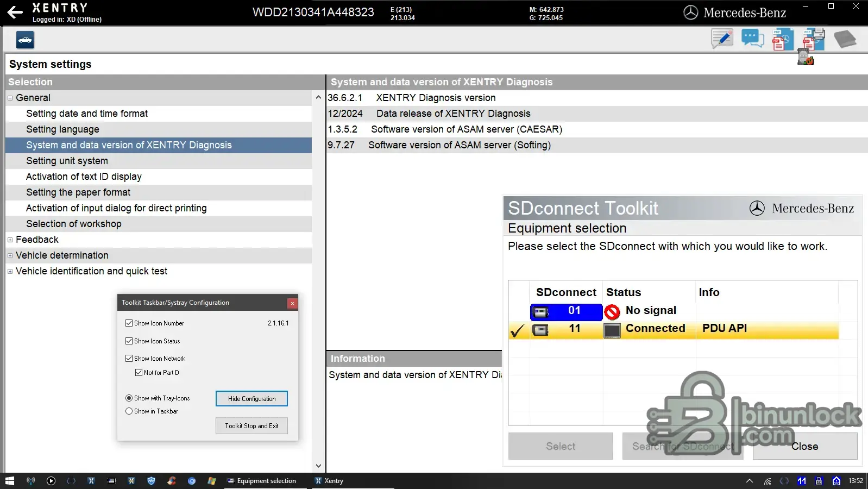Click the Wi-Fi network tray icon
The height and width of the screenshot is (489, 868).
(768, 481)
